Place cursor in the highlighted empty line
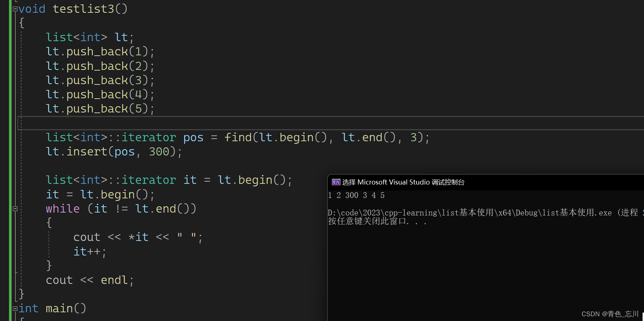 [331, 123]
